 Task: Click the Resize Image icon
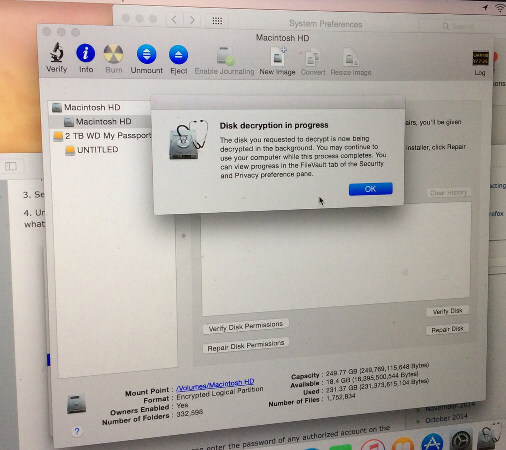pyautogui.click(x=351, y=58)
